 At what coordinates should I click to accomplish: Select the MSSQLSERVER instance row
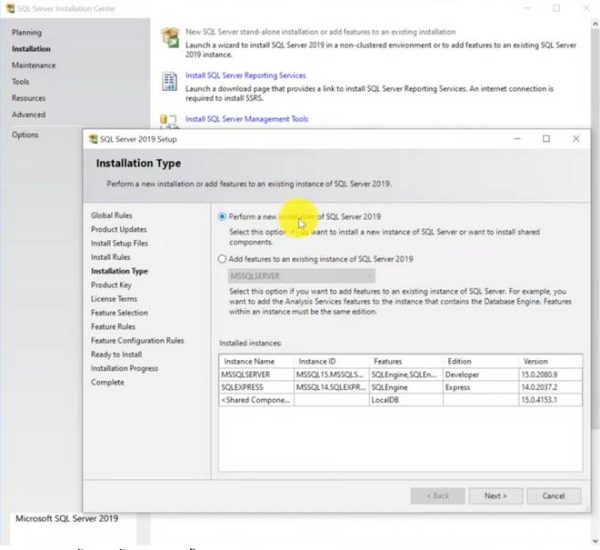point(401,375)
